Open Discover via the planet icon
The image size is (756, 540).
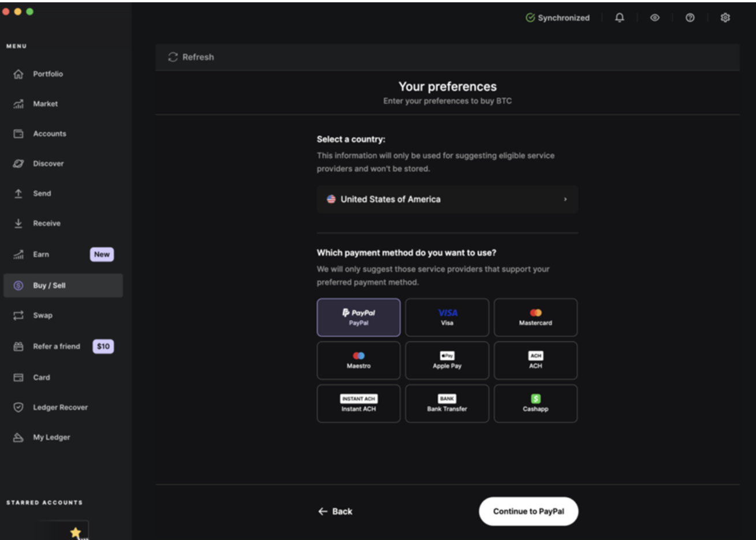pyautogui.click(x=18, y=163)
